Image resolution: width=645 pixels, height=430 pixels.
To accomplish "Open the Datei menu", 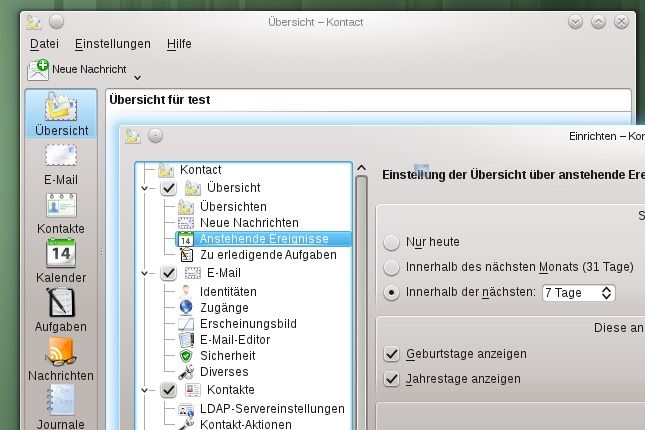I will point(44,44).
